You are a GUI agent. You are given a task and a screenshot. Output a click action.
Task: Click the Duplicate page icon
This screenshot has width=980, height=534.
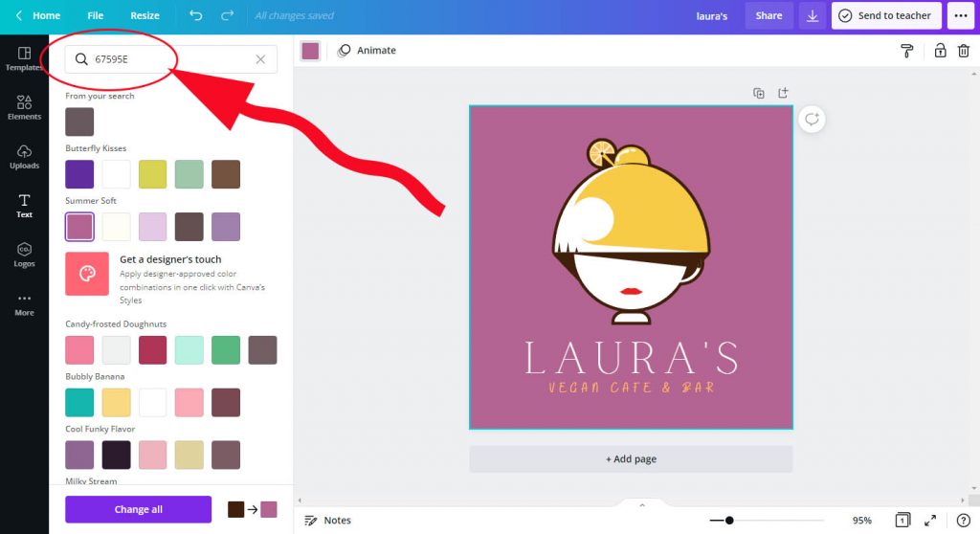759,93
